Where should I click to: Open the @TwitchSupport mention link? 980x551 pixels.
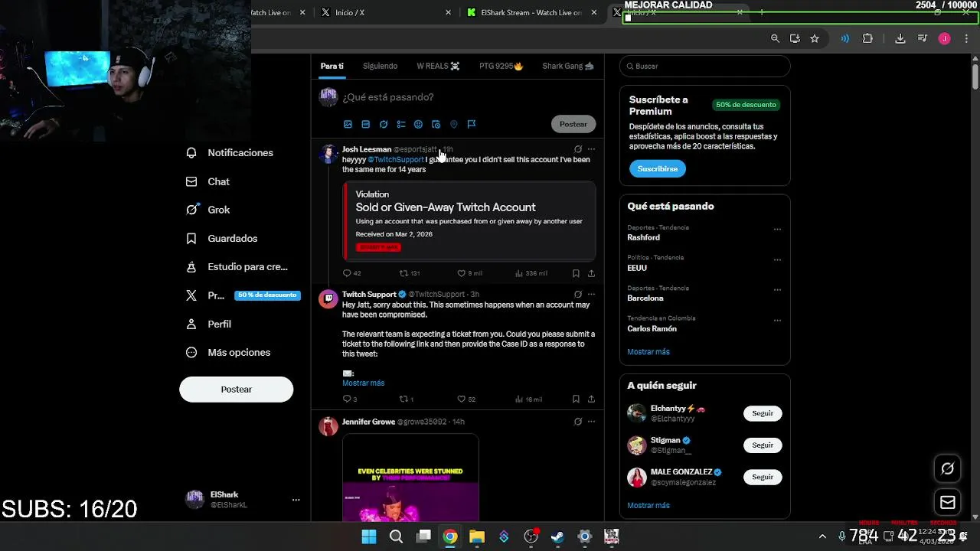pyautogui.click(x=396, y=160)
